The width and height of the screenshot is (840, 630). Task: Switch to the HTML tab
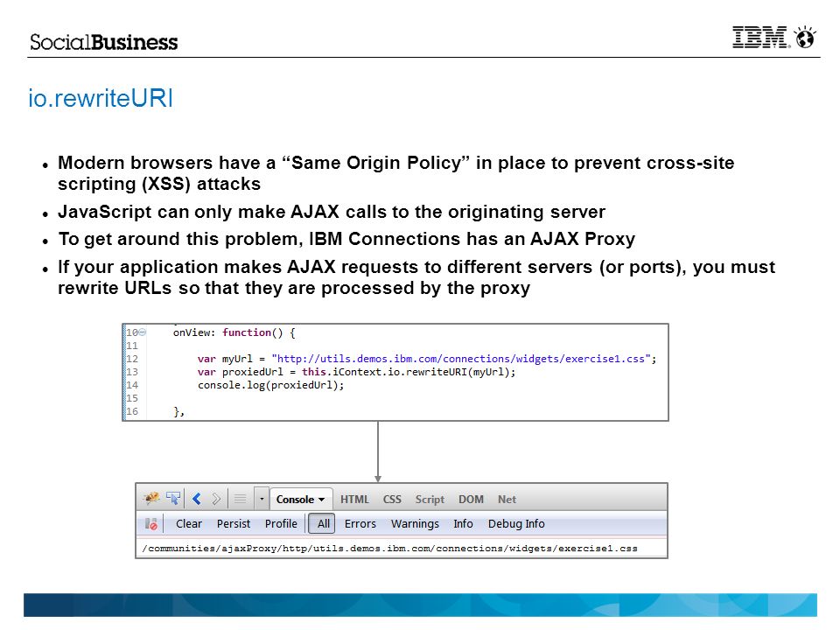(x=354, y=499)
